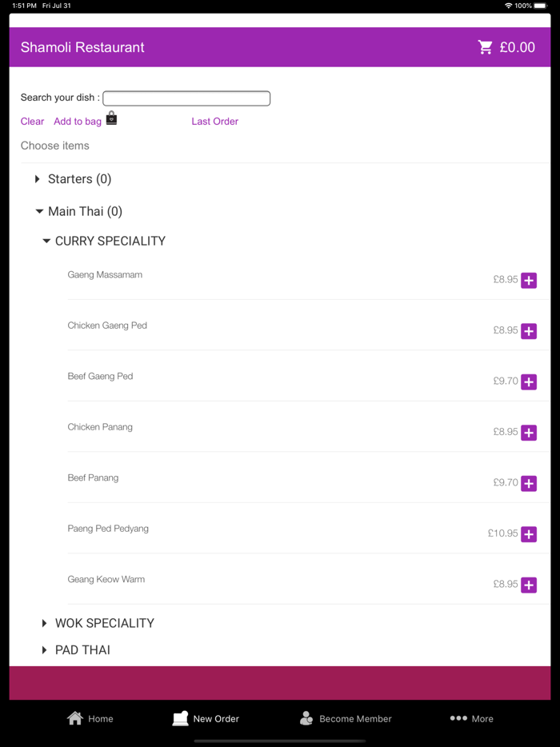
Task: Open the Last Order link
Action: click(215, 122)
